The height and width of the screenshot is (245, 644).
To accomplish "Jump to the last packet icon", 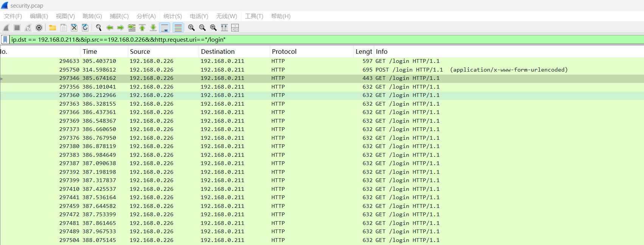I will point(153,28).
